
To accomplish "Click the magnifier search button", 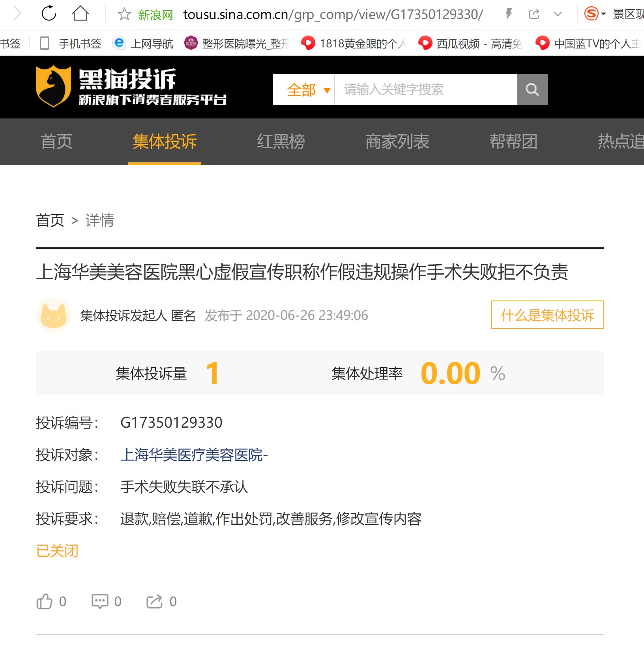I will tap(532, 90).
